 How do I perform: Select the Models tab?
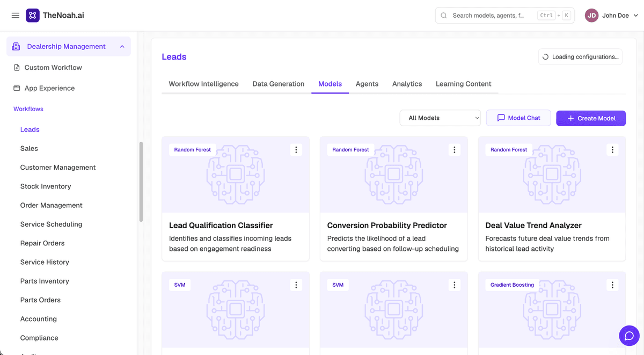[x=330, y=84]
